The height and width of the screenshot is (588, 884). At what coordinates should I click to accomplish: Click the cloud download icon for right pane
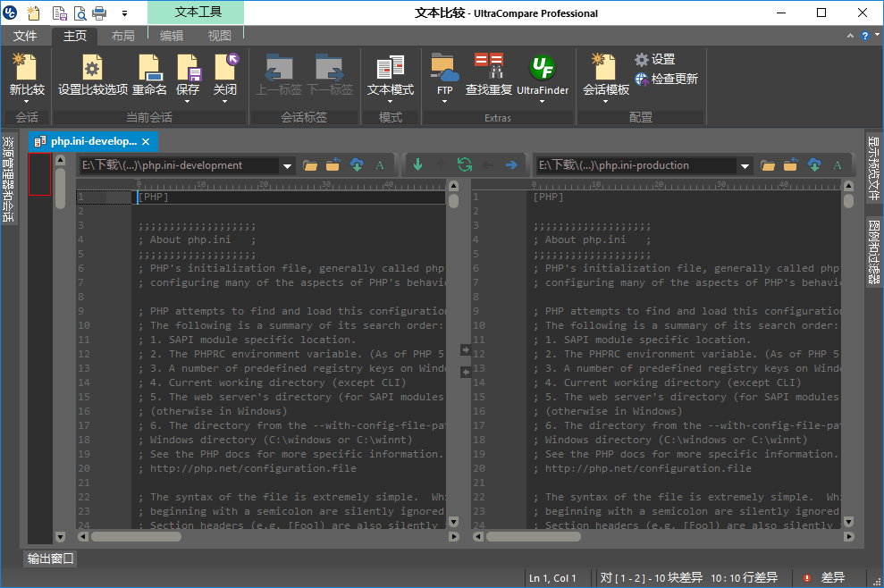tap(814, 165)
